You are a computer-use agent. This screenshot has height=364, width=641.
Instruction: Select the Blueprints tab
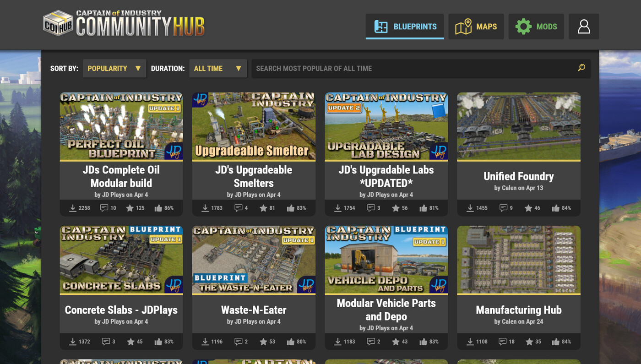[405, 26]
